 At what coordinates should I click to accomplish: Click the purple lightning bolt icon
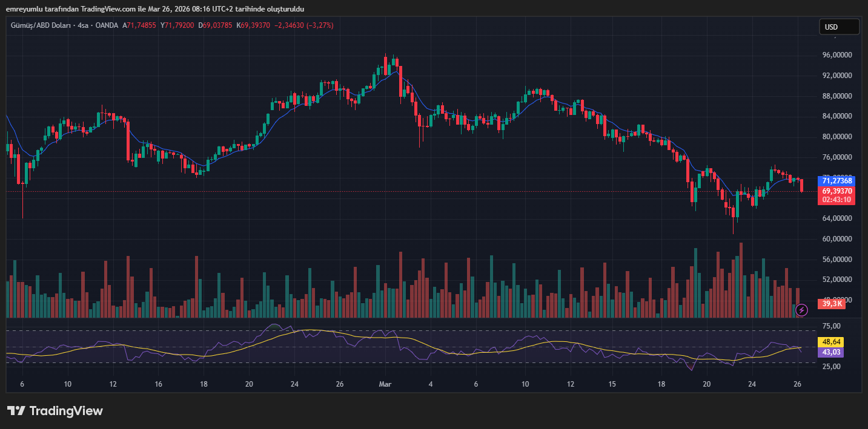click(801, 310)
